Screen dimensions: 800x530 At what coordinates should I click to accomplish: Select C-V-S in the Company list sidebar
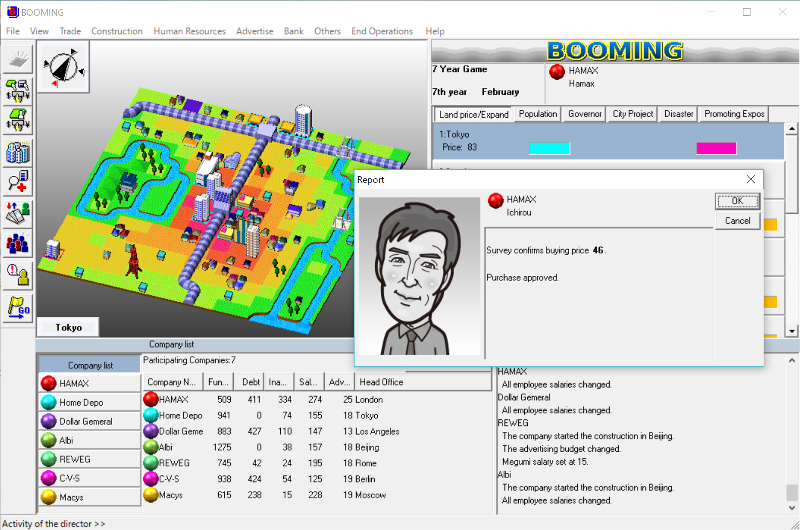89,478
